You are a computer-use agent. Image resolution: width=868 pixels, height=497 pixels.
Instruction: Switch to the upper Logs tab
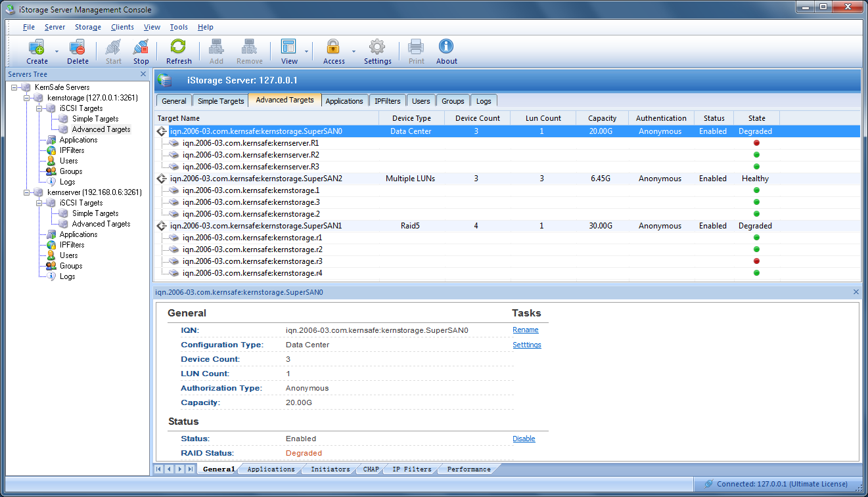[x=484, y=101]
